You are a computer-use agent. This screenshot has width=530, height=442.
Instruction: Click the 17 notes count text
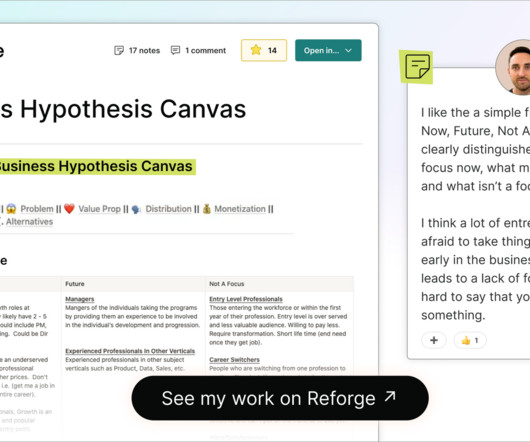(x=144, y=50)
